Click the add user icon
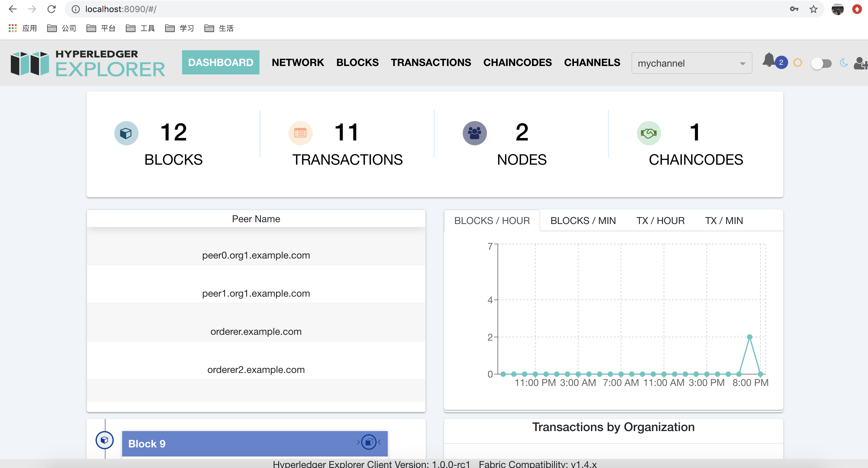The image size is (868, 468). pos(860,63)
